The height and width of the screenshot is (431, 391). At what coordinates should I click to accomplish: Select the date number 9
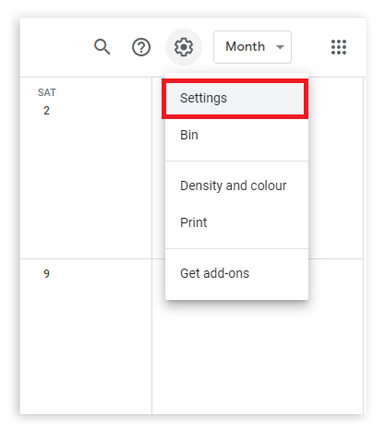tap(47, 274)
